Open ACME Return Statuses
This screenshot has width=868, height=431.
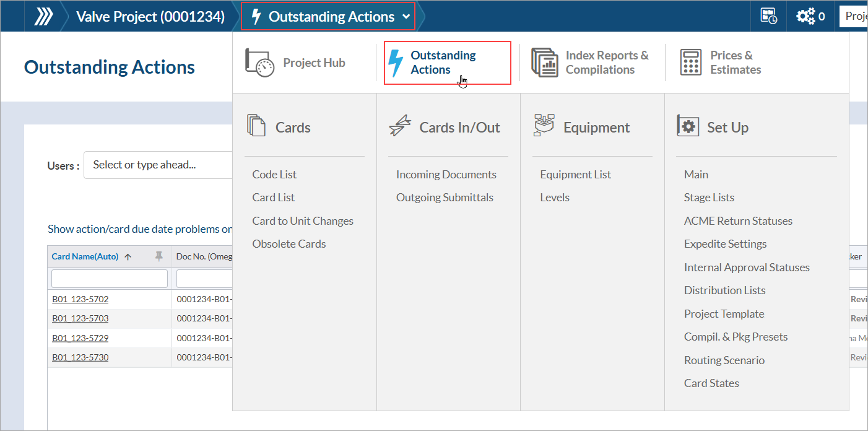tap(738, 221)
